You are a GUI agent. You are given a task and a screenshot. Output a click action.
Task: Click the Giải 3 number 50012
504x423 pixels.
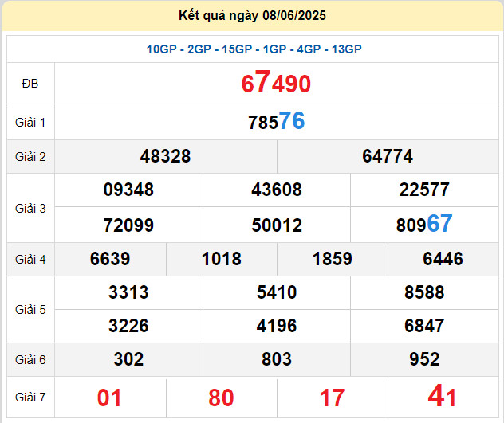277,225
